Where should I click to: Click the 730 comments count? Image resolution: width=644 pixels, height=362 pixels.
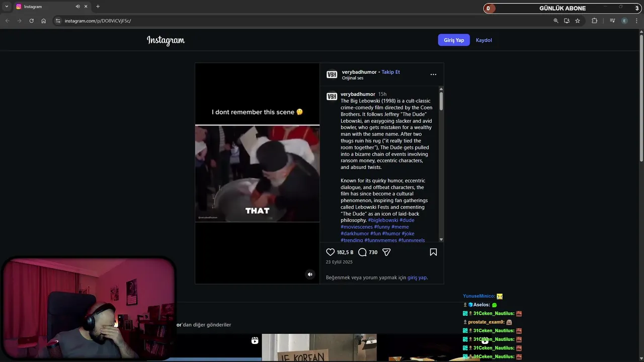[x=373, y=252]
